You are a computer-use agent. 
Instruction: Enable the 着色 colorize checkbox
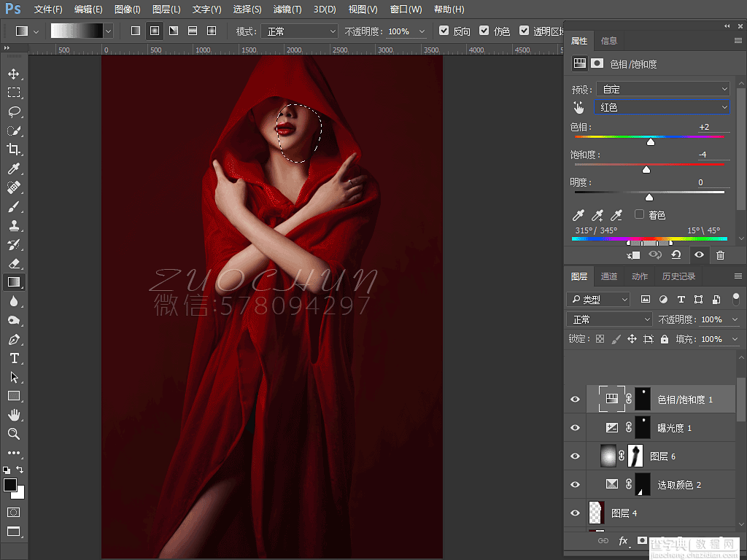pos(639,214)
